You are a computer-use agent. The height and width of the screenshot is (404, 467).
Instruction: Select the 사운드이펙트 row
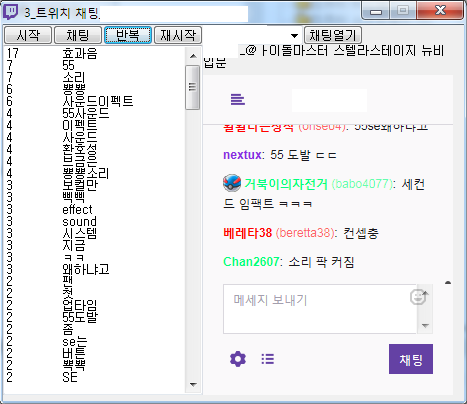94,101
